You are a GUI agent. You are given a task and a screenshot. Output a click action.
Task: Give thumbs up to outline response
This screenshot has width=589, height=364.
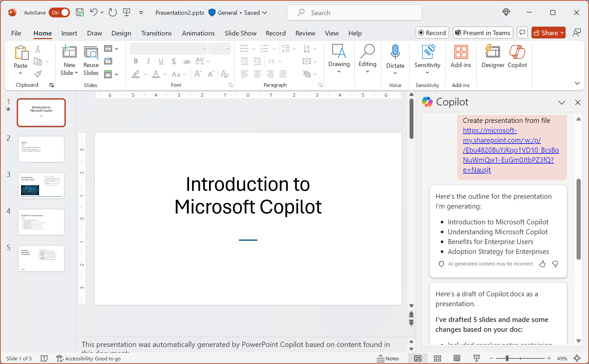pos(542,264)
